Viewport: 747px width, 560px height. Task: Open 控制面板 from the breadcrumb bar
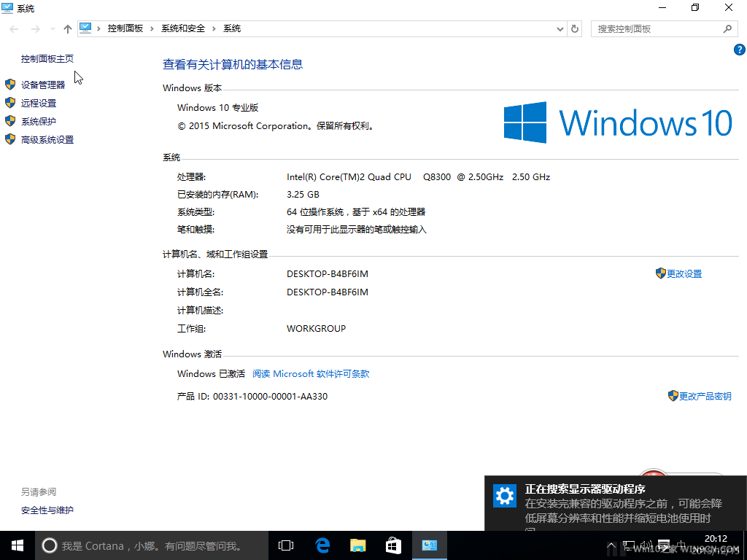coord(125,28)
